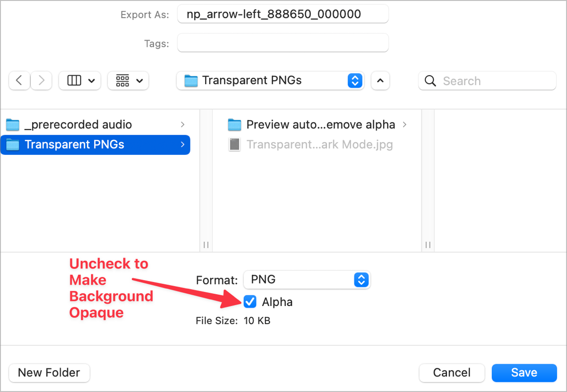Click the Tags input field
Viewport: 567px width, 392px height.
point(283,43)
